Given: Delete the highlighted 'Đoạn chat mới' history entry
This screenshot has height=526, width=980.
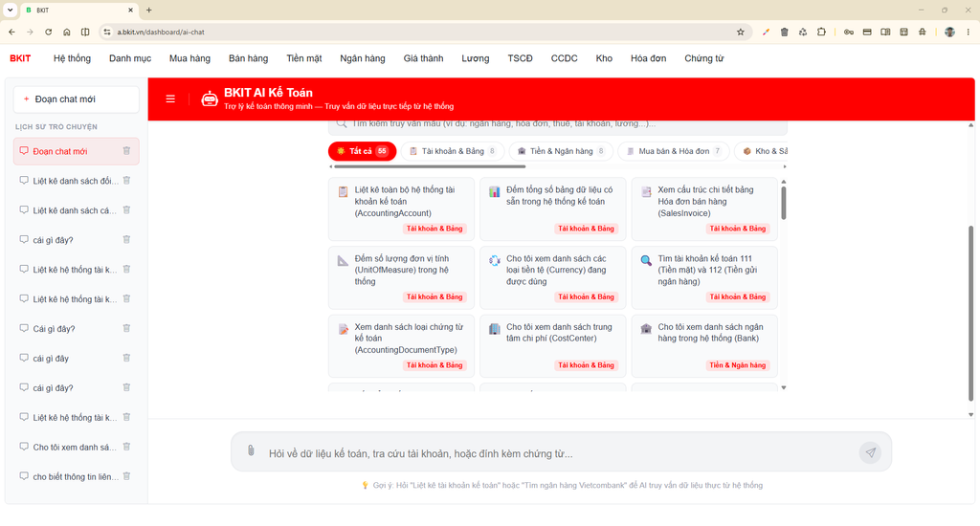Looking at the screenshot, I should click(x=126, y=150).
